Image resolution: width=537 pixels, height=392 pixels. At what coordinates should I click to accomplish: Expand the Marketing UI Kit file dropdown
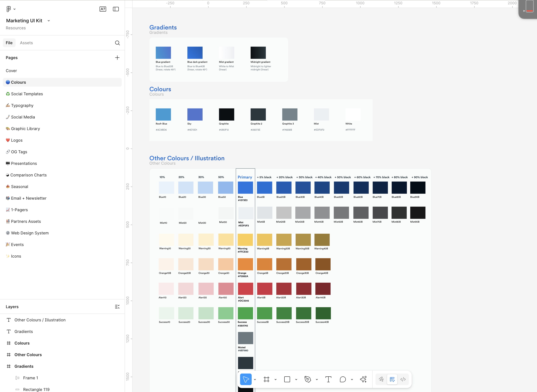[x=49, y=21]
